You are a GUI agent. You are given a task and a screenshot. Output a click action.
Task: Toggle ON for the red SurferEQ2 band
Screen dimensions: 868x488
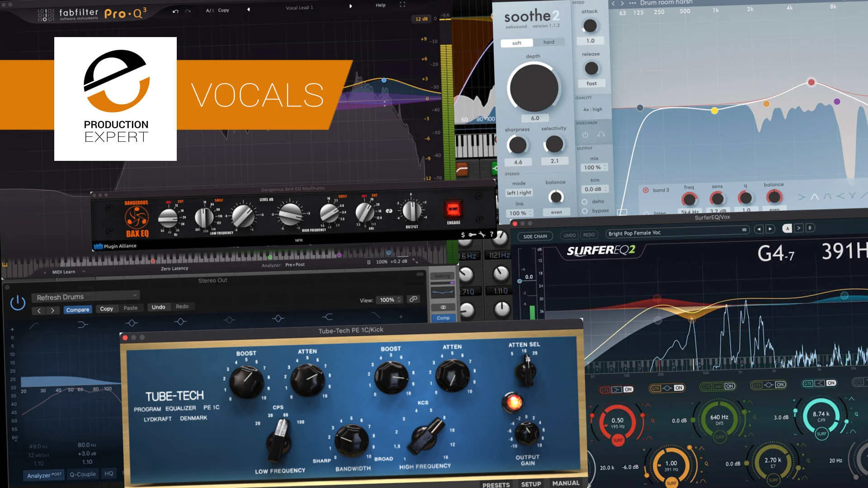[x=628, y=389]
